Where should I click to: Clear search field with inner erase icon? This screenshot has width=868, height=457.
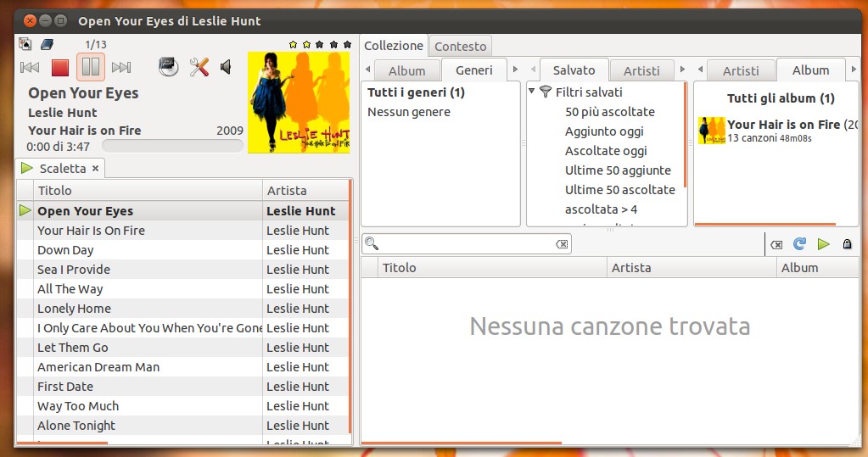(x=562, y=244)
